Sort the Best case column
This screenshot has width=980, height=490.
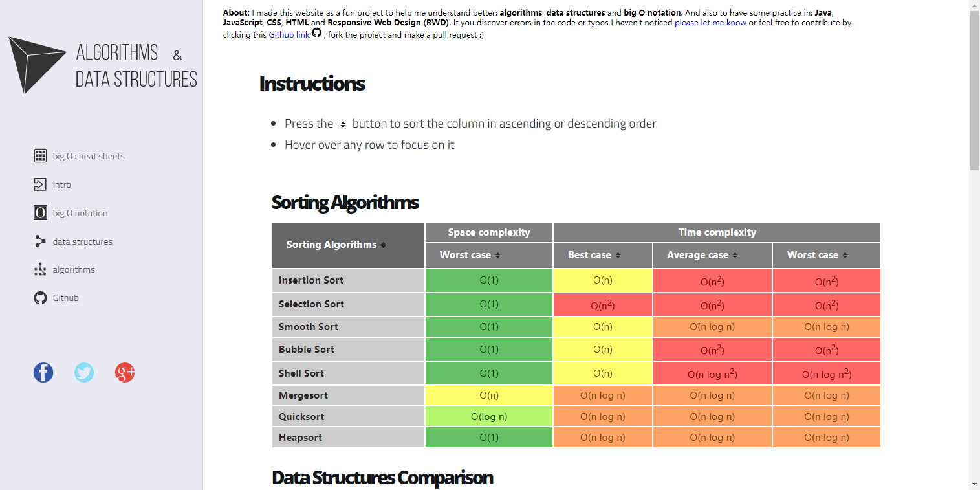click(x=618, y=256)
